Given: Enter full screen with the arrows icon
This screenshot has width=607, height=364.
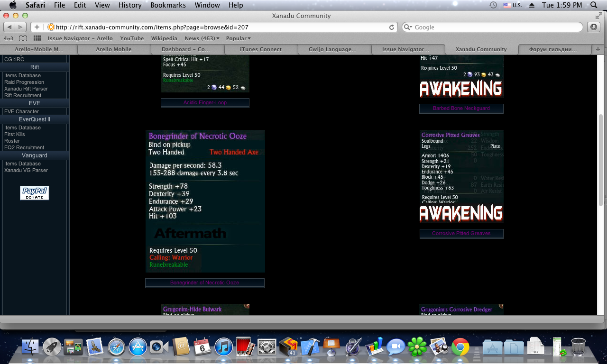Looking at the screenshot, I should click(599, 16).
